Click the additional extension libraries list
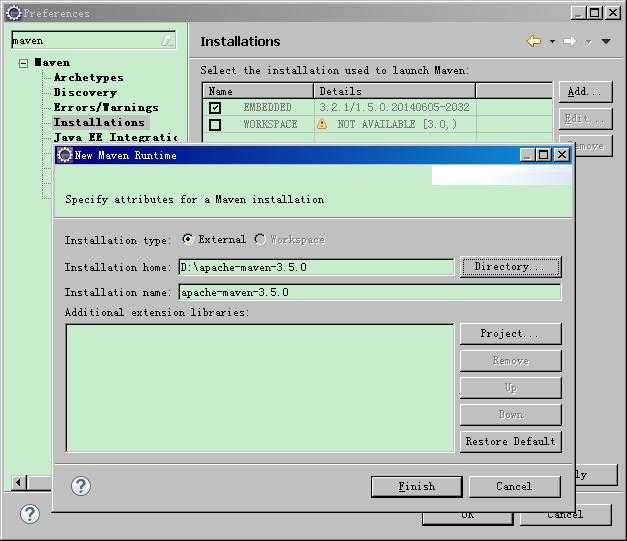The image size is (627, 541). tap(260, 388)
